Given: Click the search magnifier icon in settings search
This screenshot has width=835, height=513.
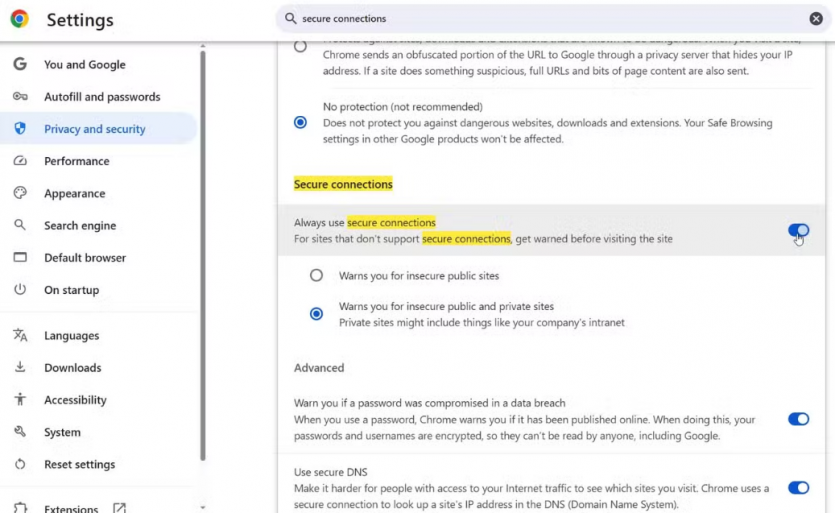Looking at the screenshot, I should pos(290,19).
